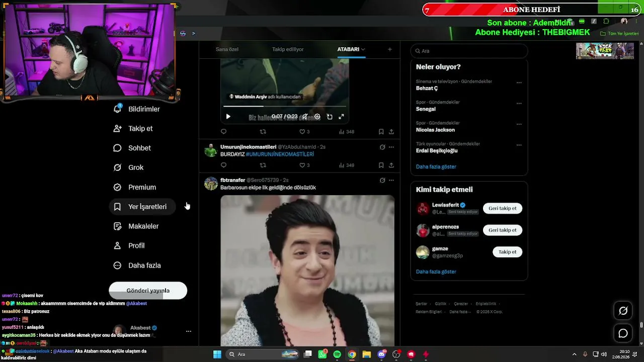Follow gamze account
This screenshot has width=644, height=362.
[507, 252]
